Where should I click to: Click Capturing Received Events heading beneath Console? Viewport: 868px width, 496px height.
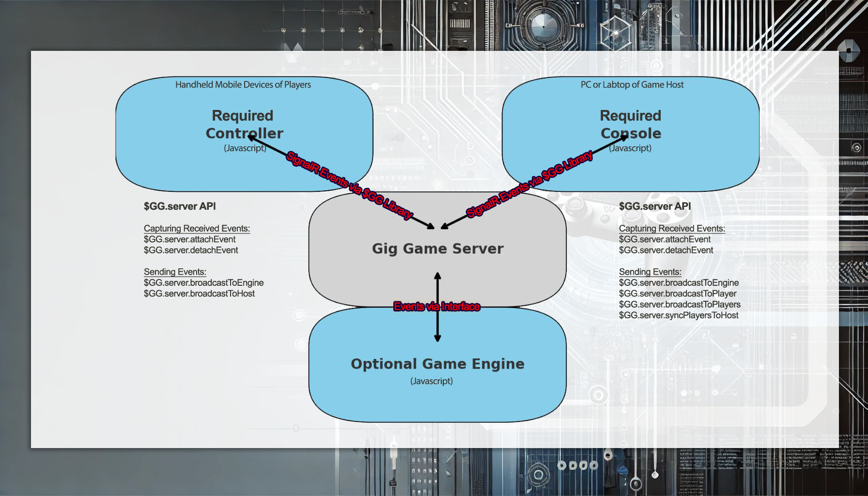tap(672, 228)
